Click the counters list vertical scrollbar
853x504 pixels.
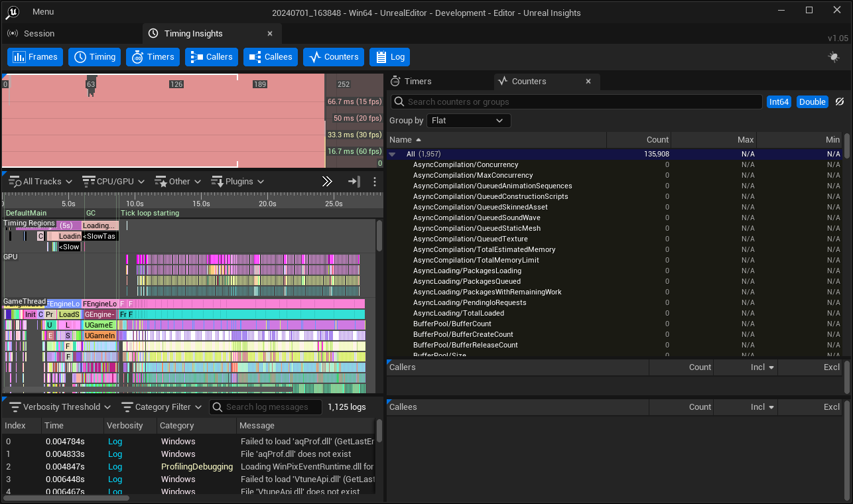click(x=846, y=146)
